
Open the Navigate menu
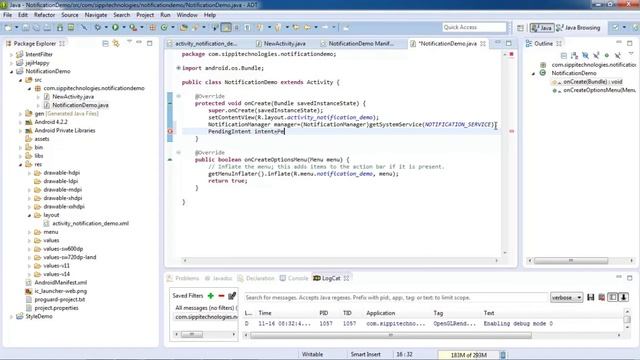[96, 15]
